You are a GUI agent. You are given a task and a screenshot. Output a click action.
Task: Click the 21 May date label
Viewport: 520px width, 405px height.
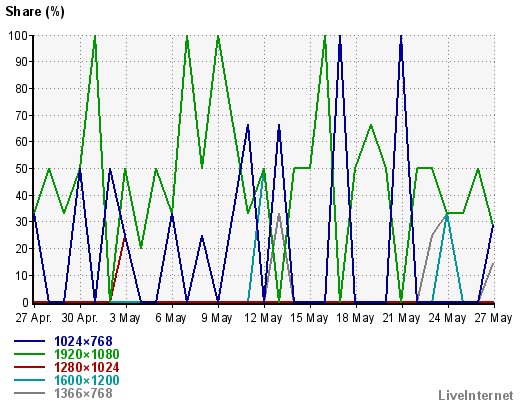(401, 318)
